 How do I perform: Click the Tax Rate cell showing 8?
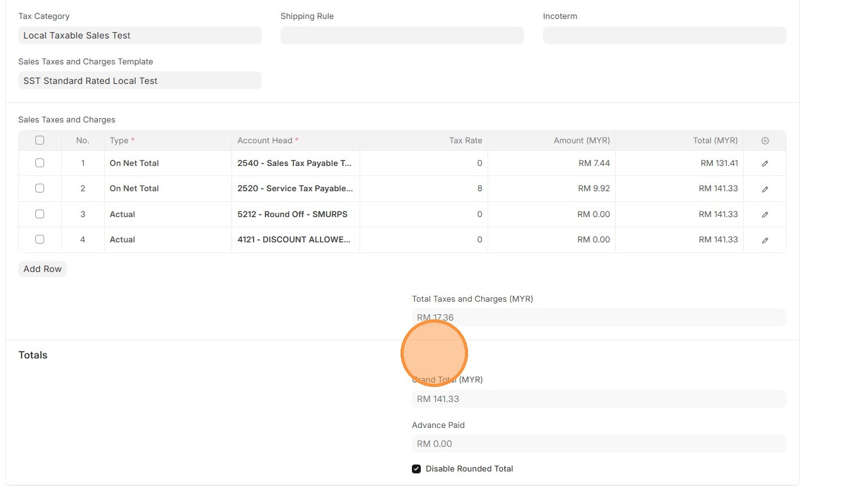point(423,189)
